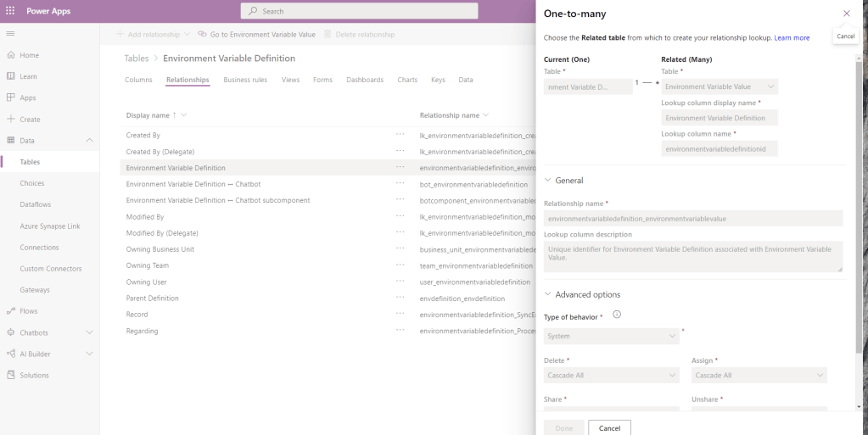Open more options for Parent Definition row

tap(400, 298)
